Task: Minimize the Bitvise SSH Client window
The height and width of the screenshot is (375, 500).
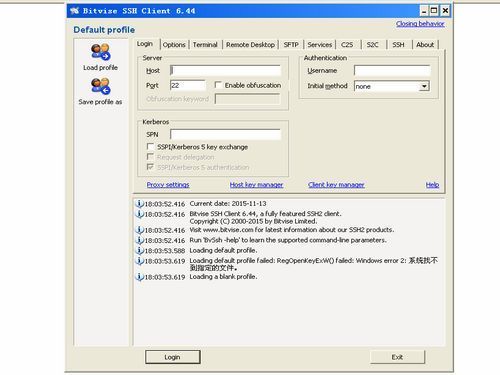Action: [x=424, y=11]
